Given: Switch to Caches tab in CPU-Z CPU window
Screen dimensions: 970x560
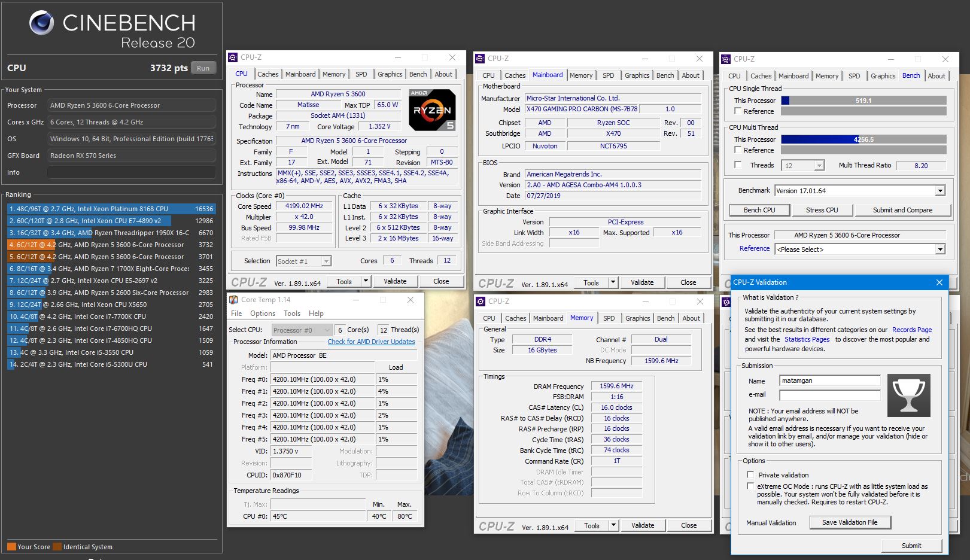Looking at the screenshot, I should [x=268, y=74].
